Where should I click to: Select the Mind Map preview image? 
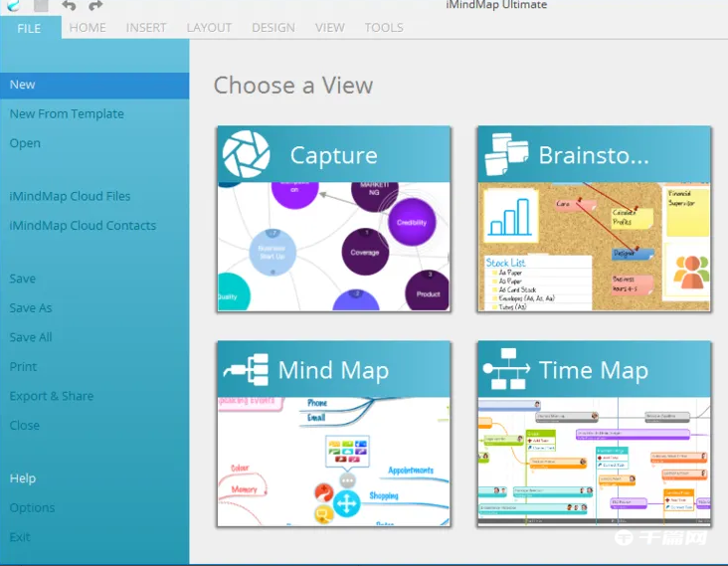tap(333, 462)
